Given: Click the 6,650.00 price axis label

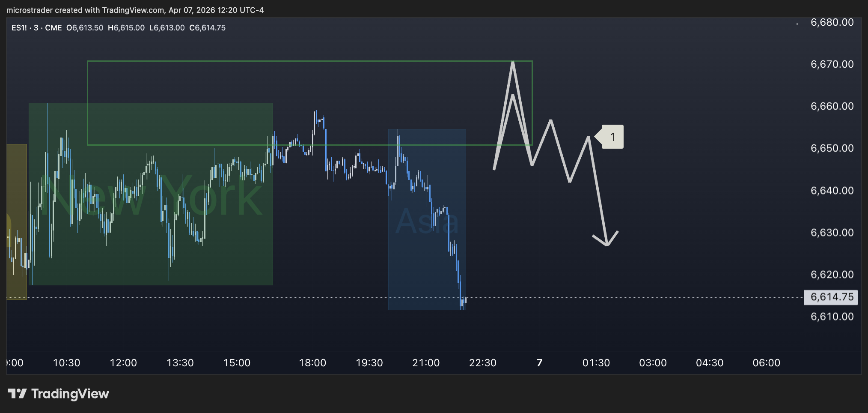Looking at the screenshot, I should click(832, 148).
